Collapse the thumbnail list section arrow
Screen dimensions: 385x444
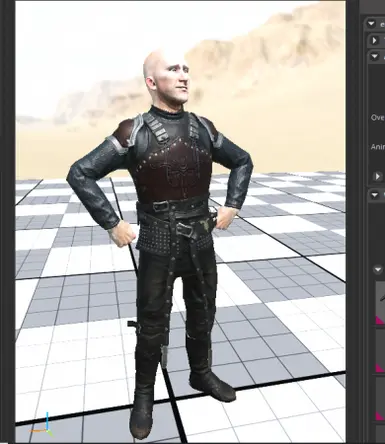(378, 269)
